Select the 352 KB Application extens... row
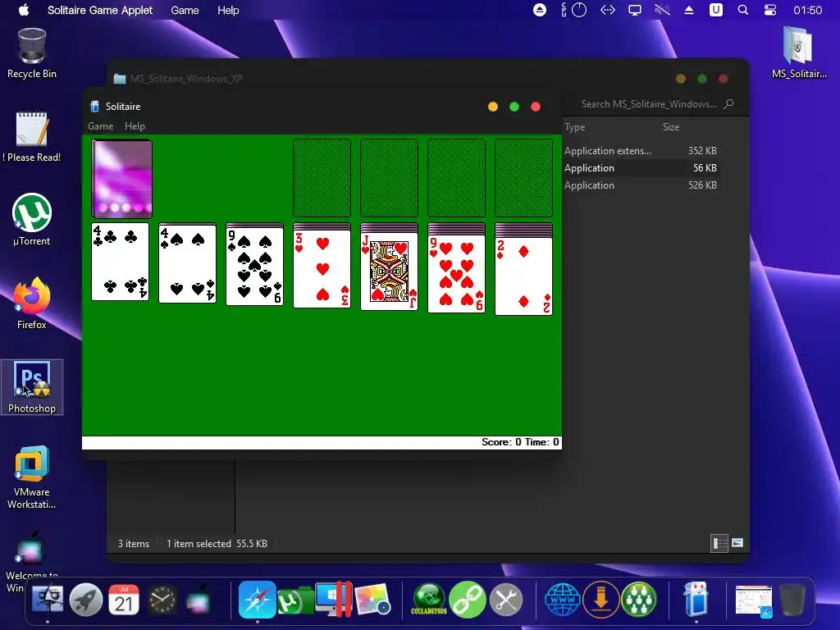840x630 pixels. click(641, 151)
